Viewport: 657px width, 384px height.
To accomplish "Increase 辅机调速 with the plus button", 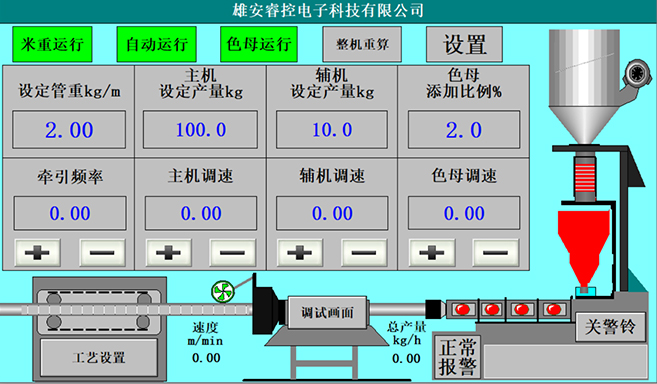I will (300, 253).
